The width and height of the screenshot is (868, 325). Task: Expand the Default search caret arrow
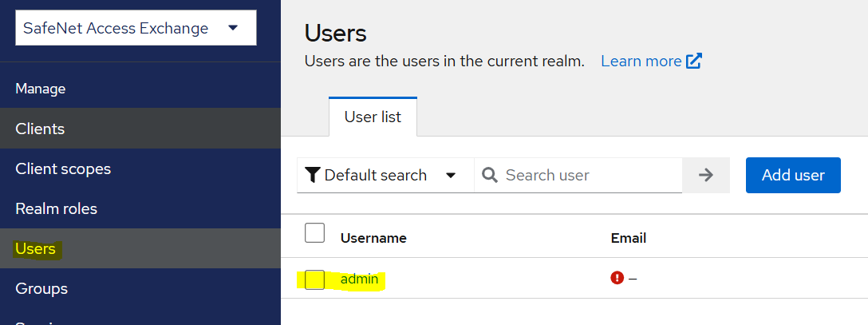coord(451,175)
